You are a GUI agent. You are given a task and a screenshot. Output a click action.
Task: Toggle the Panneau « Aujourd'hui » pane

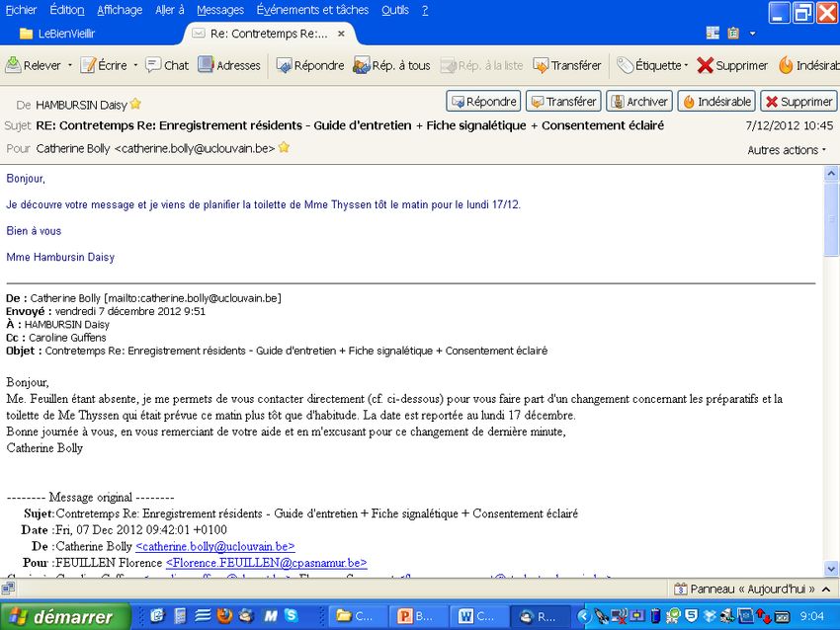(x=745, y=589)
